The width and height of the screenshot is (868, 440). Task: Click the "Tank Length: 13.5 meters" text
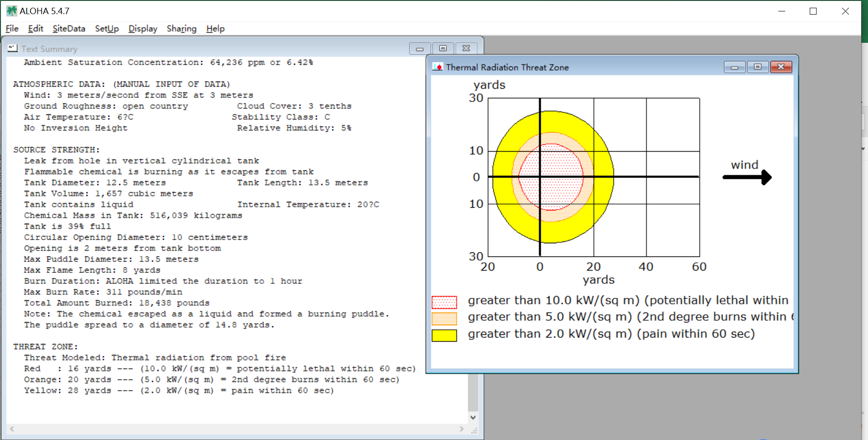tap(302, 183)
